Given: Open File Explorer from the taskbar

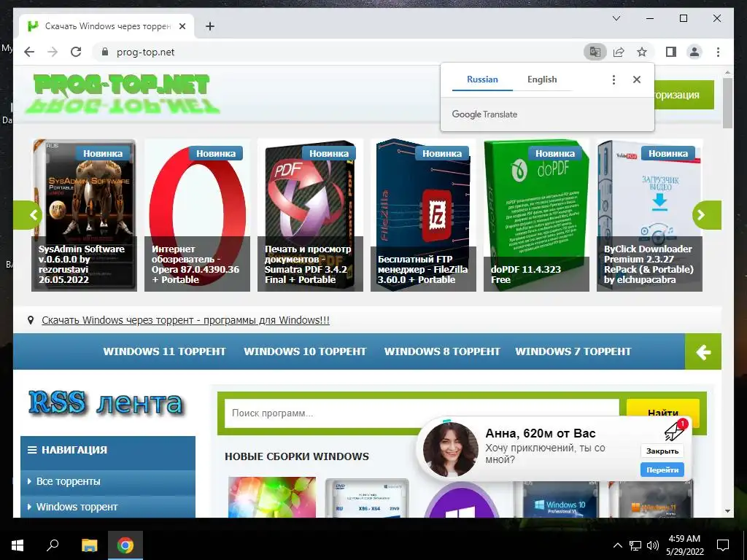Looking at the screenshot, I should [x=89, y=545].
